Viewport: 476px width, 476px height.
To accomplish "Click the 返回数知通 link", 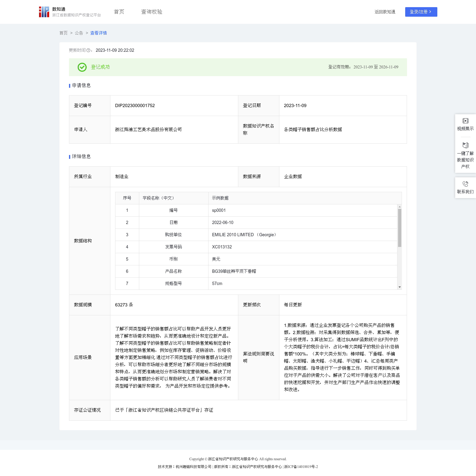I will [385, 12].
